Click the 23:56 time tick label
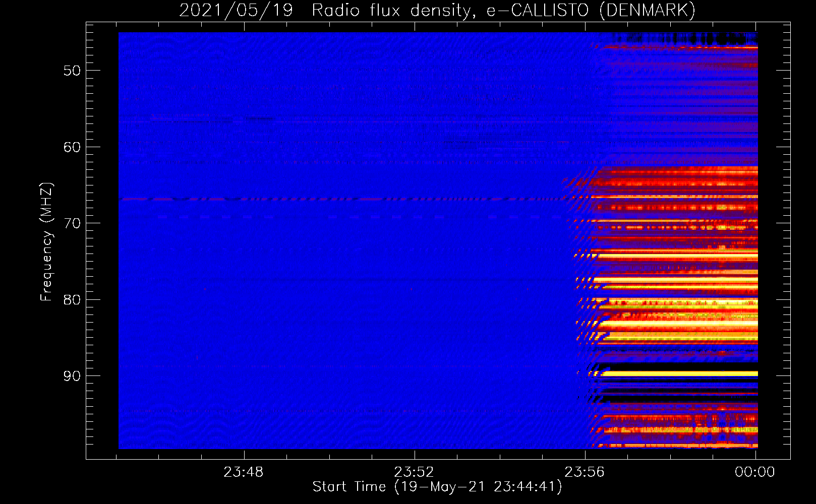This screenshot has width=816, height=504. (585, 472)
